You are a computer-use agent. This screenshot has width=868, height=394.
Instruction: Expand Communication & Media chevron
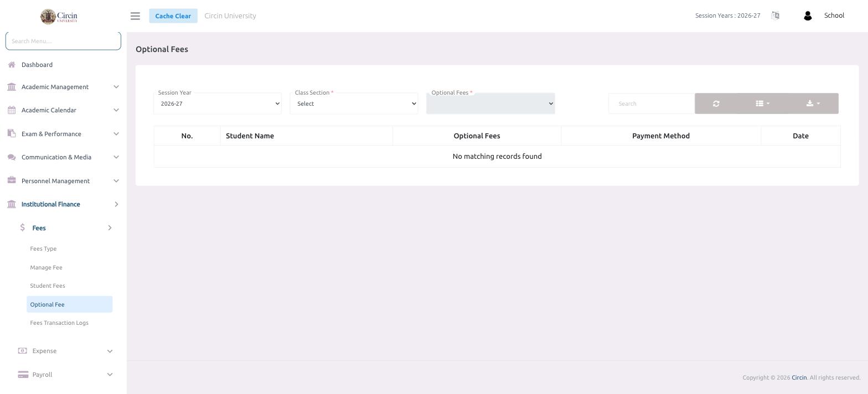pos(116,157)
